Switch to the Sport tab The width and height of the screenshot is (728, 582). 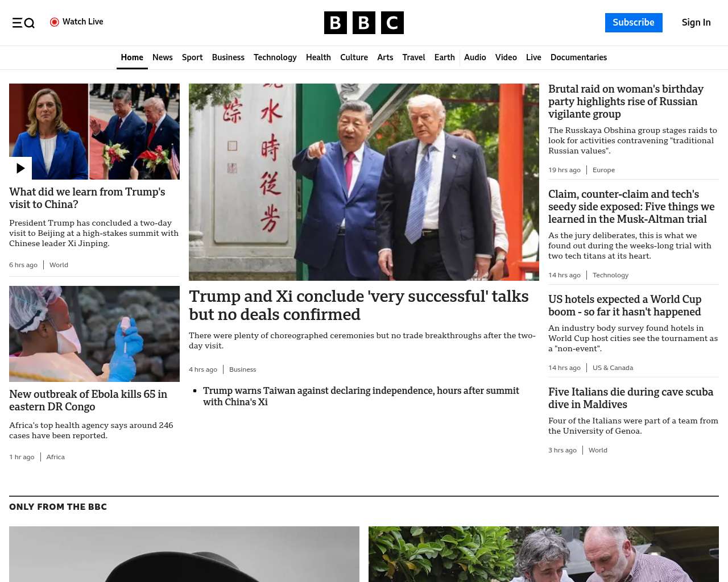[x=192, y=57]
